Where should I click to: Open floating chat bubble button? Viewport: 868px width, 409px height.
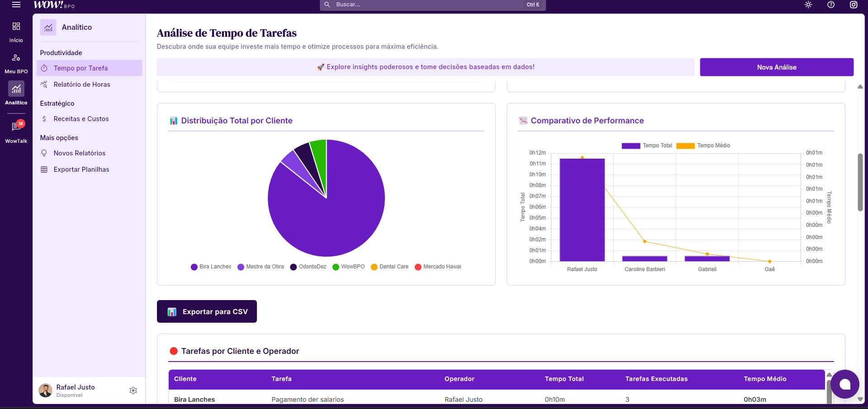pyautogui.click(x=844, y=384)
